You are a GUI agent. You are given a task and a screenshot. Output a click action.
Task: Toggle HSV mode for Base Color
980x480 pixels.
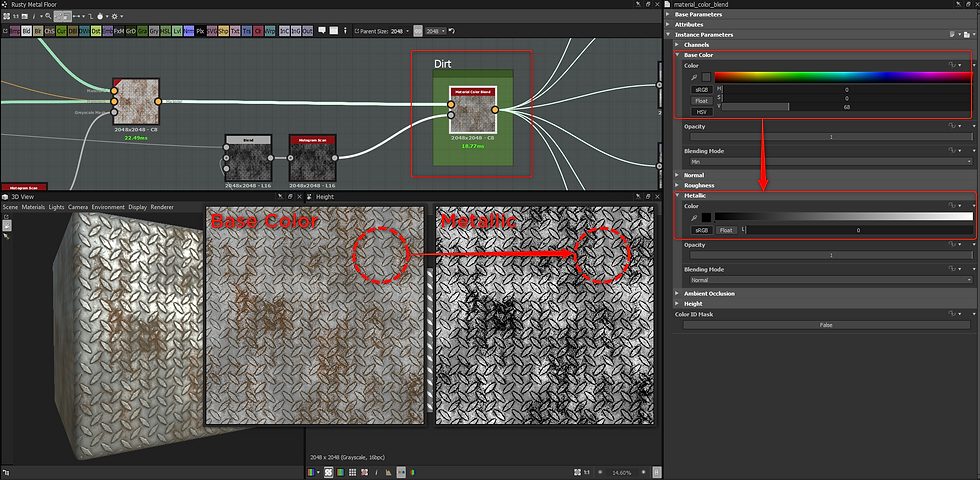click(702, 112)
